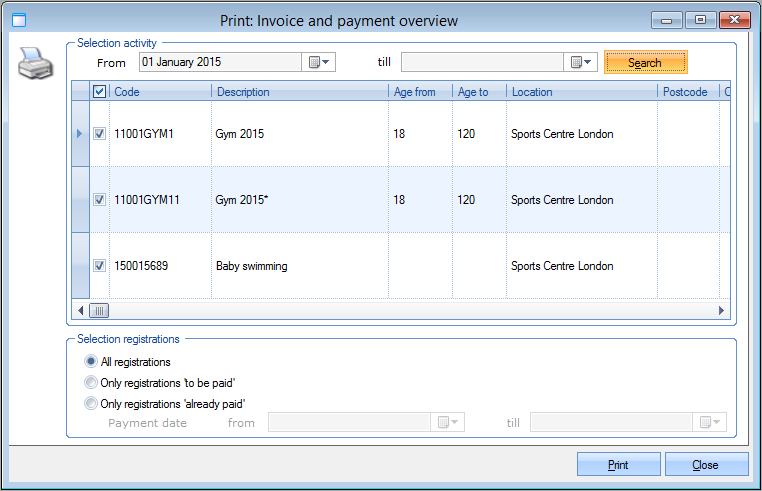Uncheck the Baby swimming row checkbox
762x491 pixels.
(99, 266)
